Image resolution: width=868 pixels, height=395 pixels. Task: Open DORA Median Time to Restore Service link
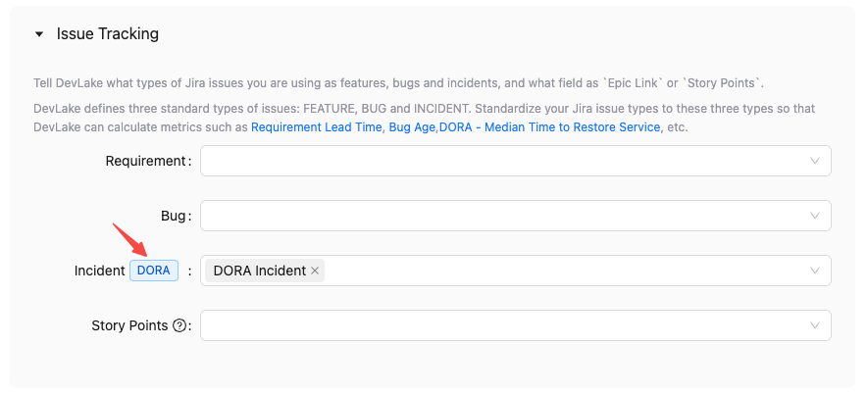549,127
